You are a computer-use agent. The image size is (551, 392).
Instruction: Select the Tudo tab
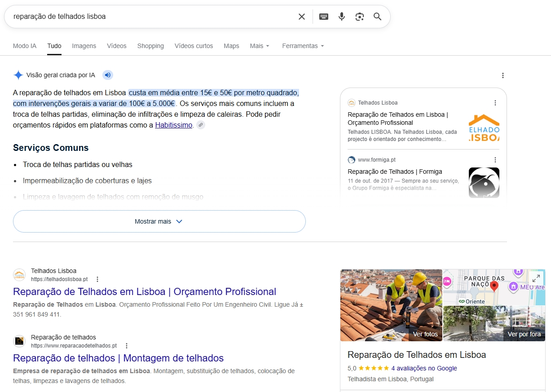(54, 46)
